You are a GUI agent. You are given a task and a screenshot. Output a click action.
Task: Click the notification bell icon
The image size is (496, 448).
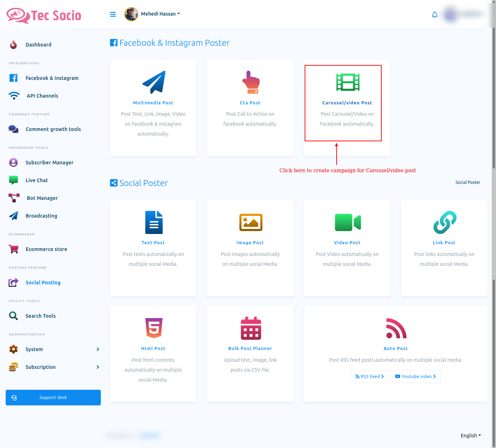click(x=435, y=15)
